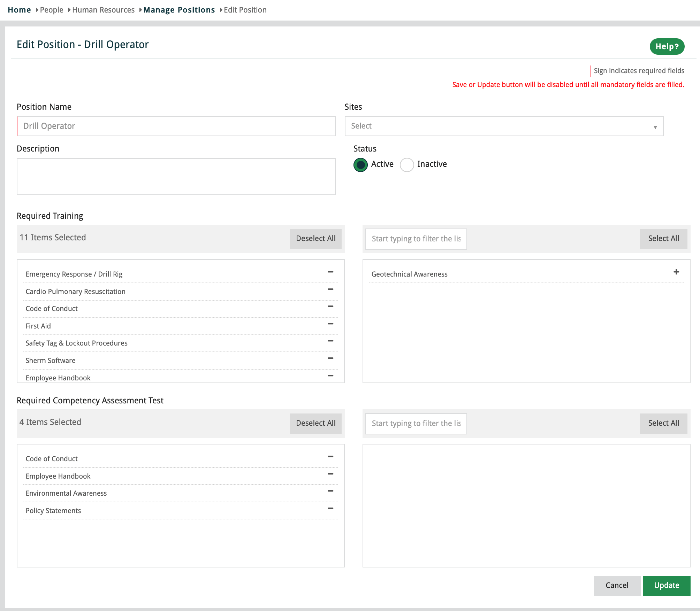This screenshot has width=700, height=611.
Task: Remove Environmental Awareness competency test
Action: tap(330, 491)
